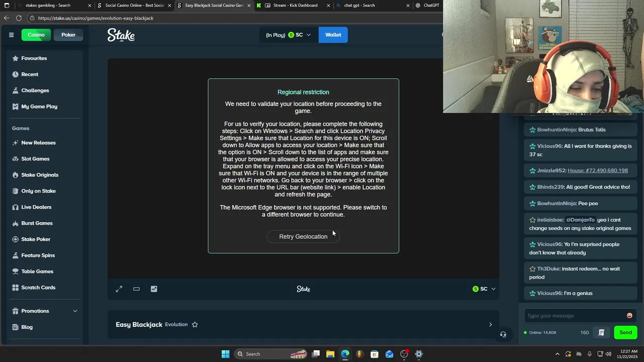Click BowhuntinNinja username on Pee pee message

556,204
